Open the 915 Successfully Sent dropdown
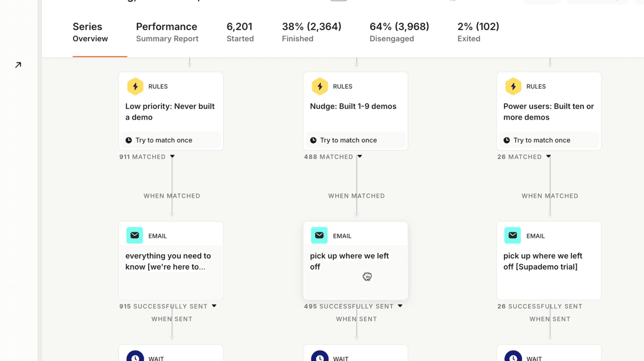 (214, 306)
